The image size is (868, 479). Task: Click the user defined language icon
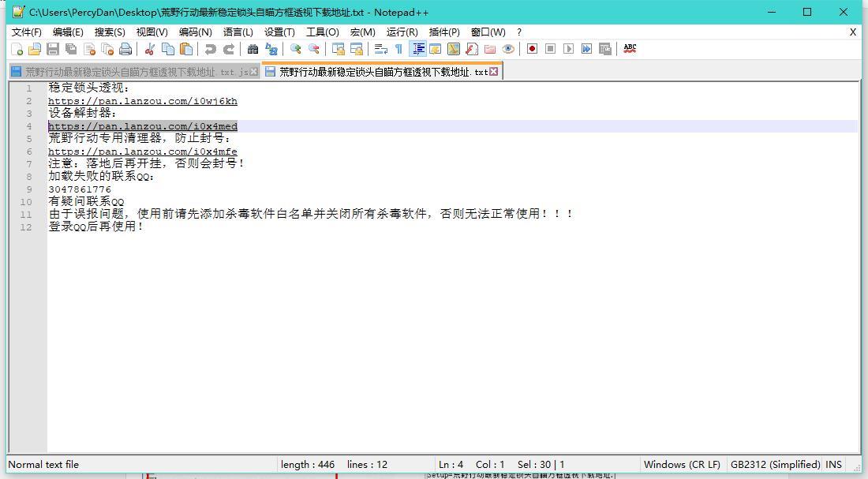436,49
